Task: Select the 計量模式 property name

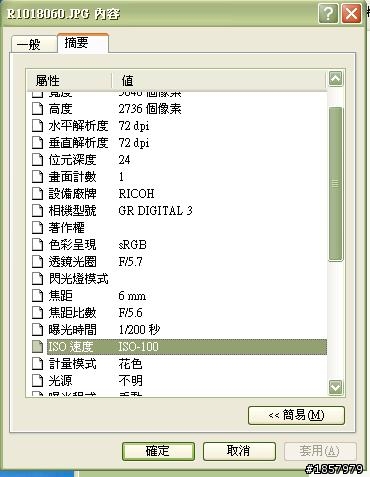Action: [x=72, y=364]
